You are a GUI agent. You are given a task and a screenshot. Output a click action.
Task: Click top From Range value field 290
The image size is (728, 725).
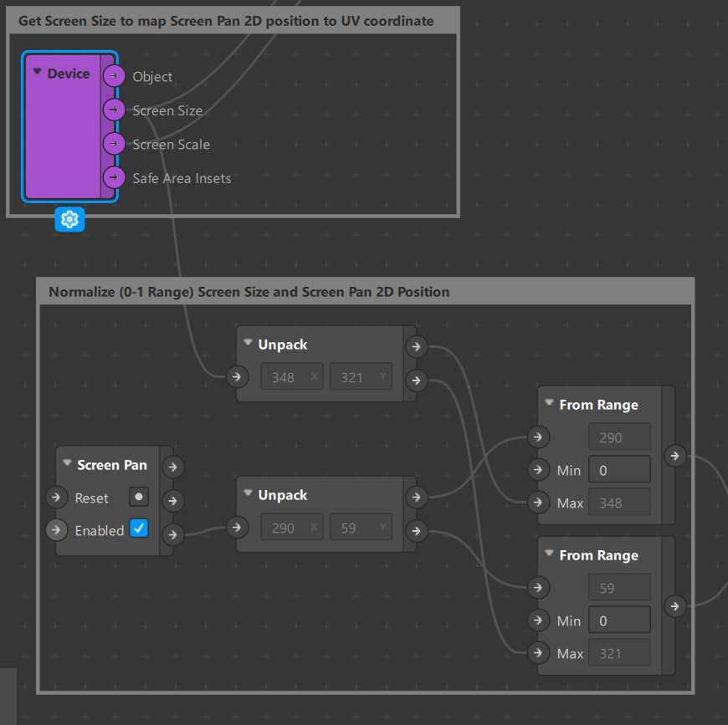click(619, 437)
